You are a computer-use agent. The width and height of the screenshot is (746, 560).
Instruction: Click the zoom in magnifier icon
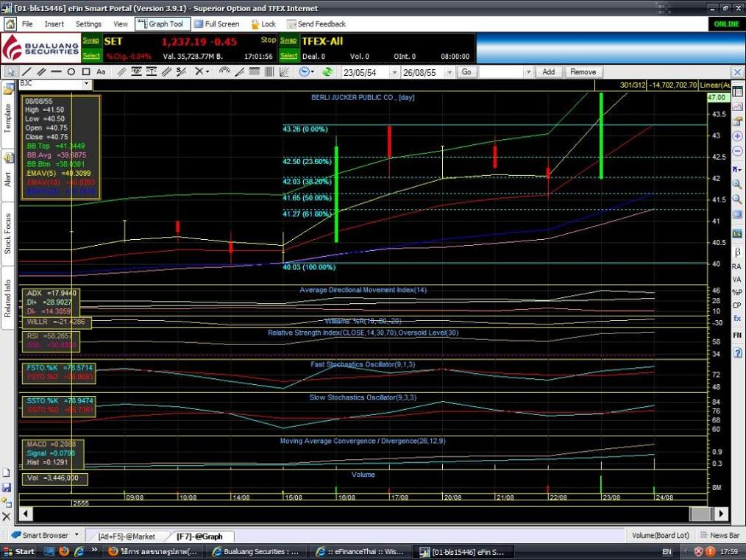coord(736,185)
